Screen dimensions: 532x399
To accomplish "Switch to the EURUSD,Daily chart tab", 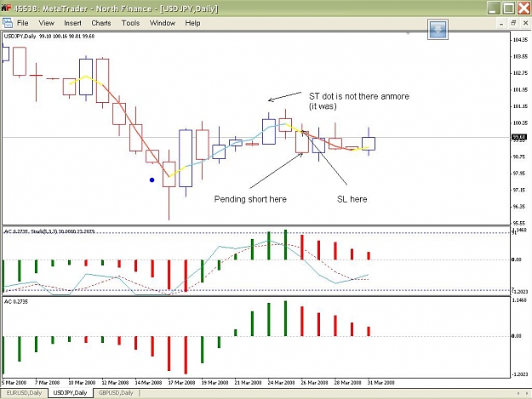I will pyautogui.click(x=24, y=393).
